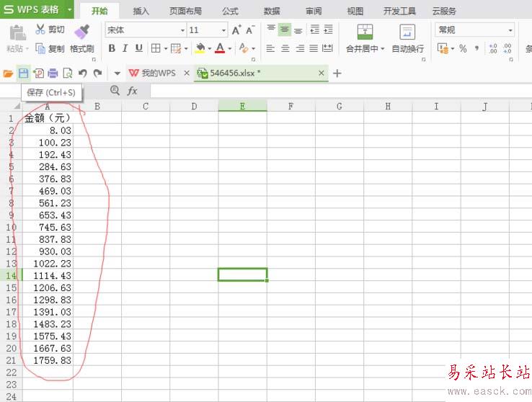Expand fill color dropdown arrow
This screenshot has width=532, height=402.
pyautogui.click(x=209, y=49)
